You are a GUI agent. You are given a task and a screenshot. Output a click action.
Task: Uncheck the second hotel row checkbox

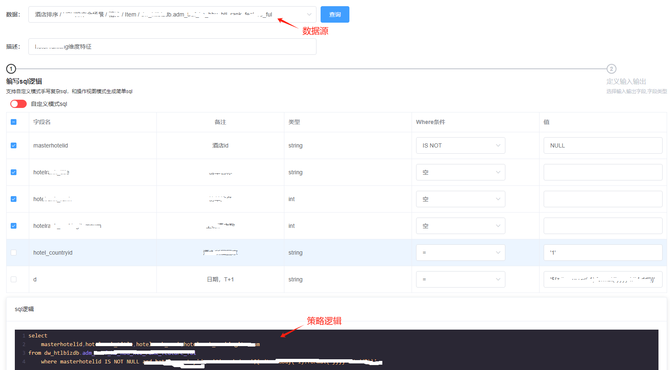point(14,172)
